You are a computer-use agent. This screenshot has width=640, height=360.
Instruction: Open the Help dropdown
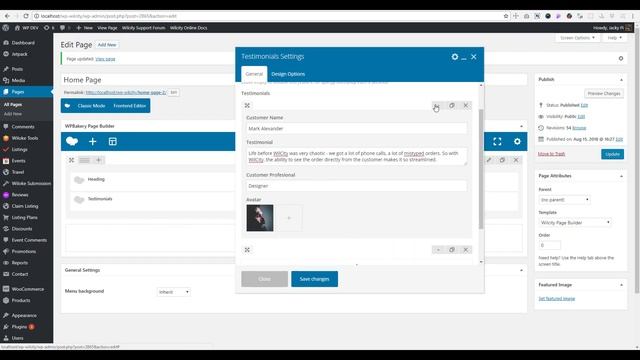point(614,38)
